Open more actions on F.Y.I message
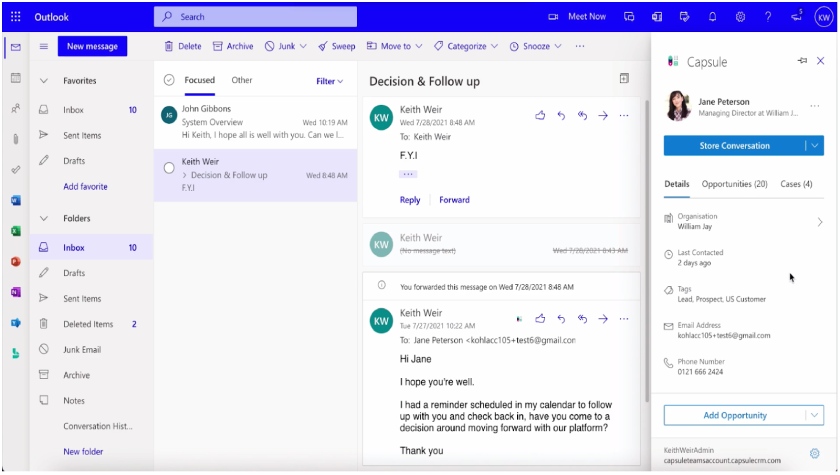This screenshot has width=840, height=475. (624, 115)
